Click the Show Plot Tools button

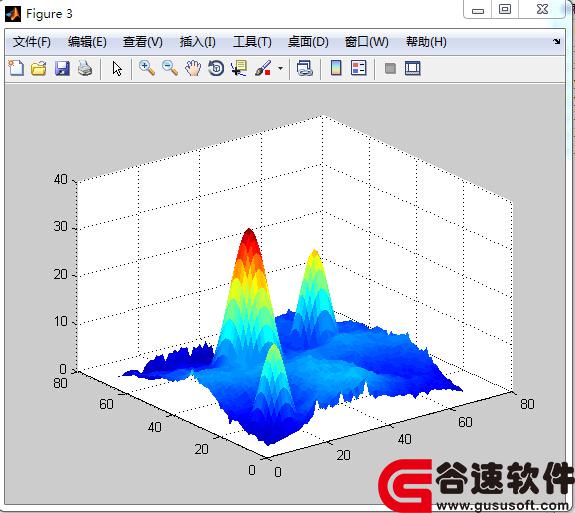pos(413,68)
